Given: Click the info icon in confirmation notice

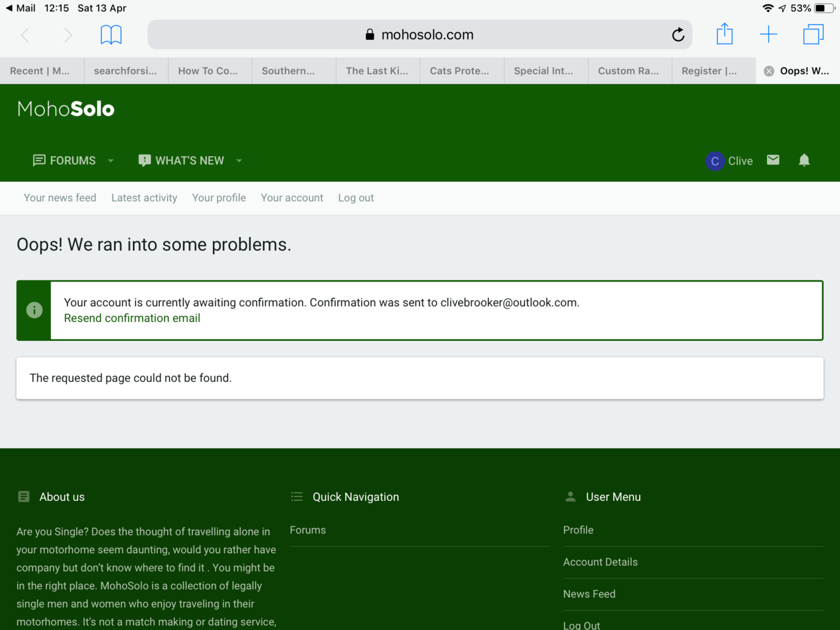Looking at the screenshot, I should point(34,310).
